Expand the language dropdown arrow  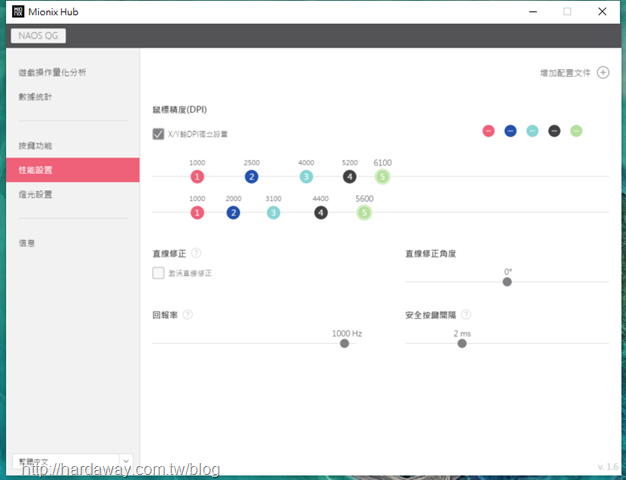[x=126, y=461]
